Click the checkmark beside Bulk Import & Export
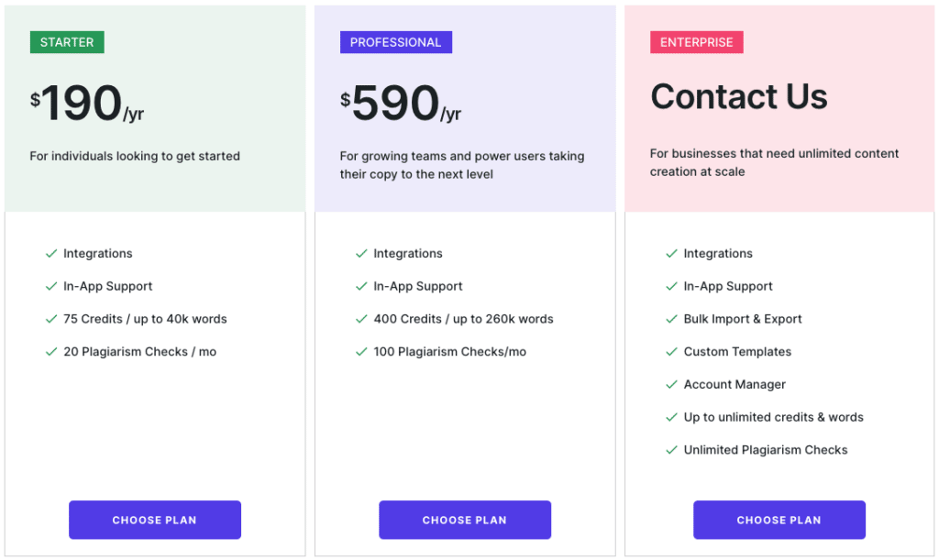Screen dimensions: 939x560 coord(671,319)
